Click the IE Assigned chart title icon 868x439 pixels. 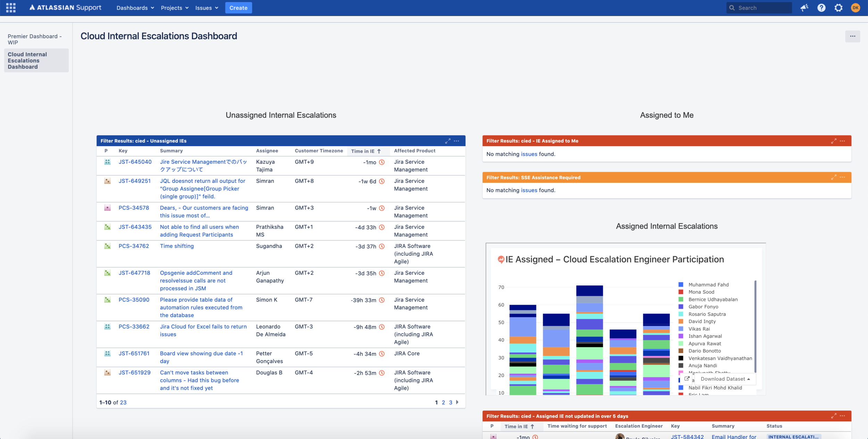point(501,259)
